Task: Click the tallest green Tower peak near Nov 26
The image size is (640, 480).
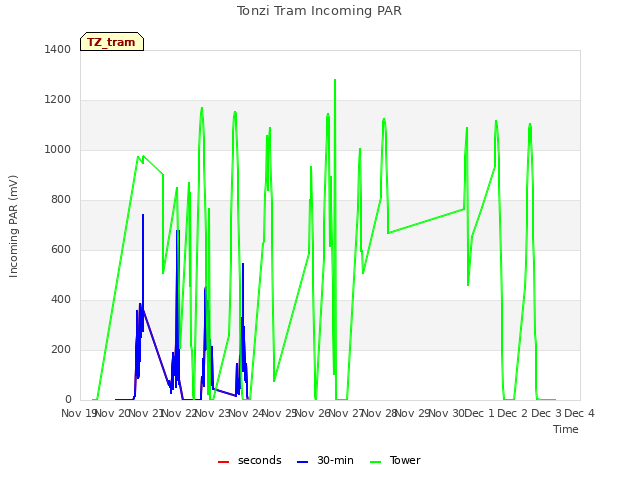Action: tap(335, 80)
